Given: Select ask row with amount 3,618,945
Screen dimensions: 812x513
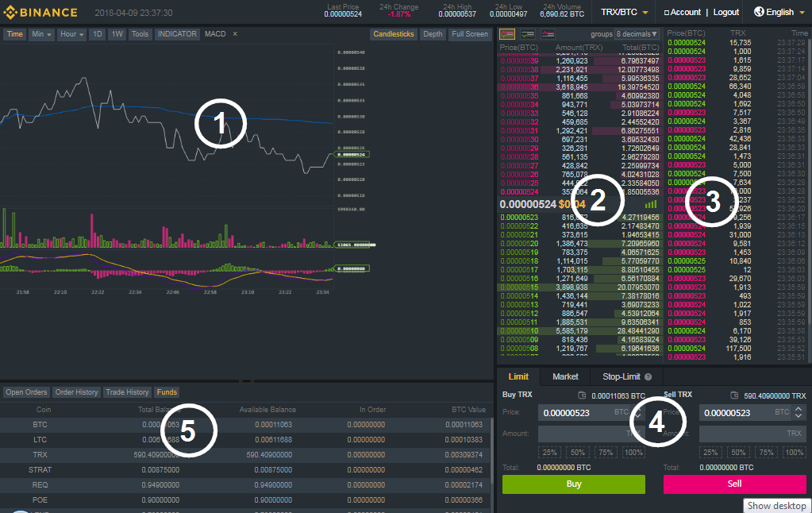Looking at the screenshot, I should pos(580,87).
